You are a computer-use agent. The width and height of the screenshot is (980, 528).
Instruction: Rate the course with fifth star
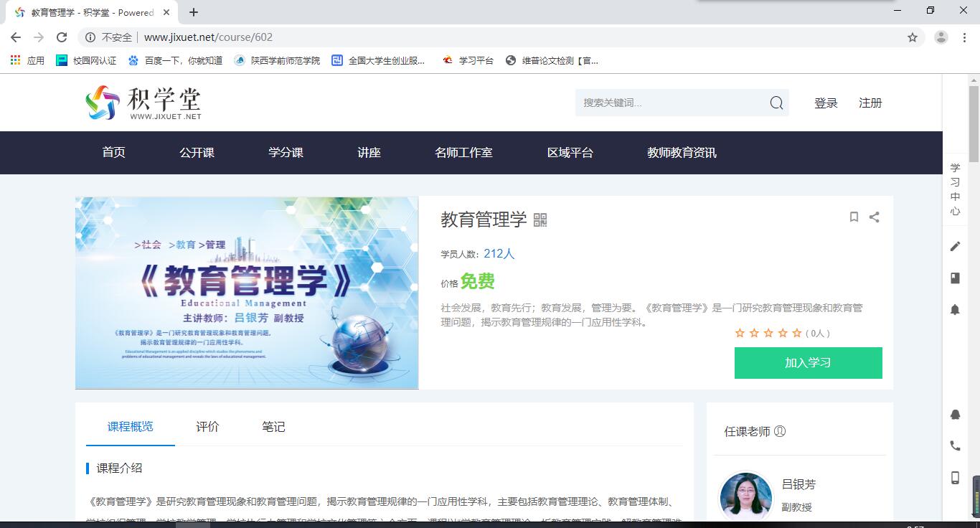coord(797,334)
